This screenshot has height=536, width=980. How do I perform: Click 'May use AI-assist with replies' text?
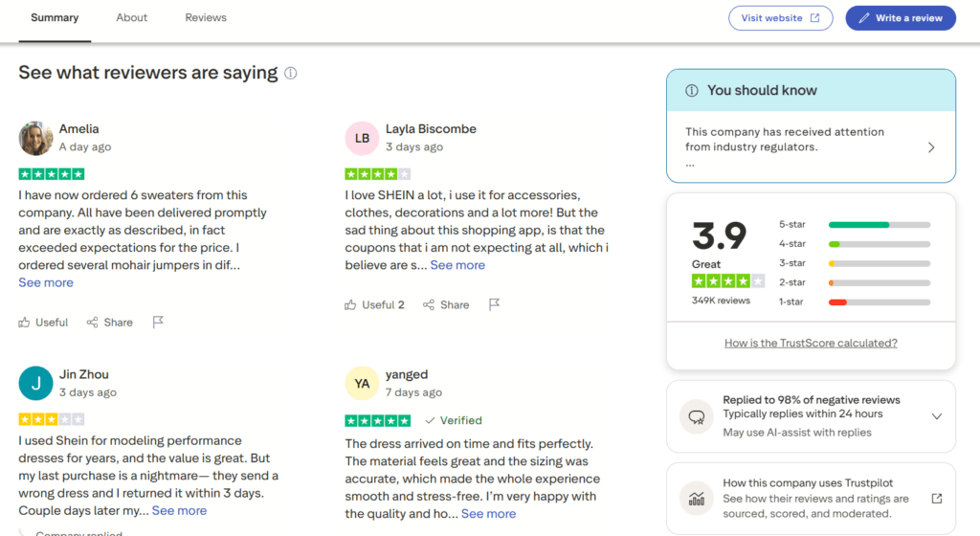coord(797,433)
